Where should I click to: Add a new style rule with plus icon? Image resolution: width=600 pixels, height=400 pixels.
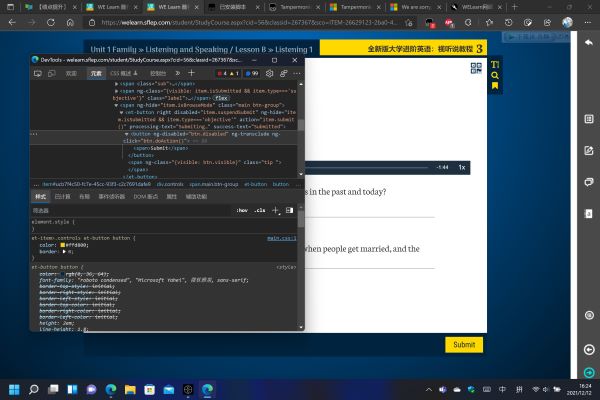coord(276,211)
